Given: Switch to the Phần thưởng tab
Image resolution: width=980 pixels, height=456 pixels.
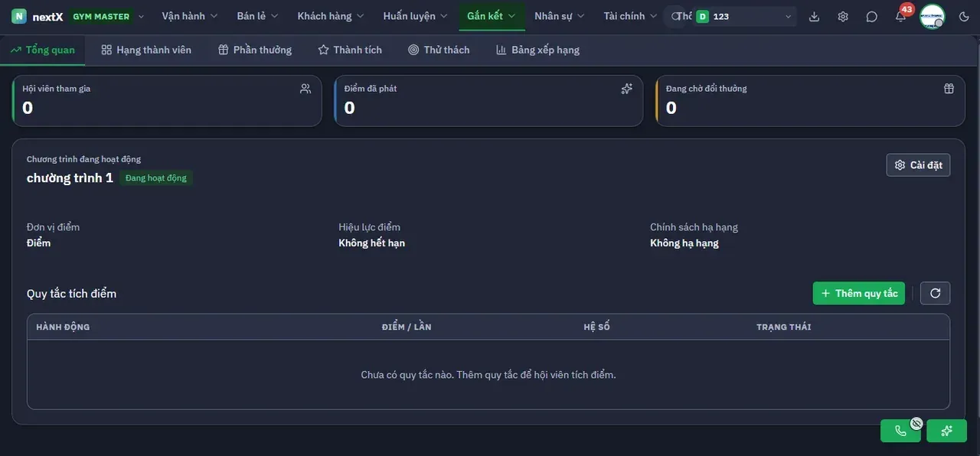Looking at the screenshot, I should click(255, 50).
